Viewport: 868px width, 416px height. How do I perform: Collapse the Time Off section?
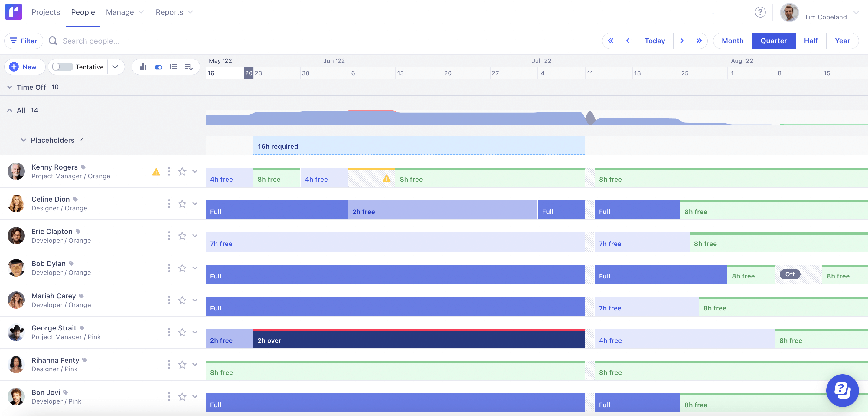coord(9,87)
